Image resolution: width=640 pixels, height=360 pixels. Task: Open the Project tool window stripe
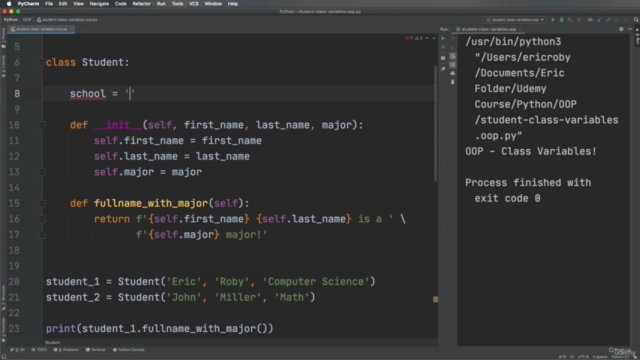(x=3, y=39)
